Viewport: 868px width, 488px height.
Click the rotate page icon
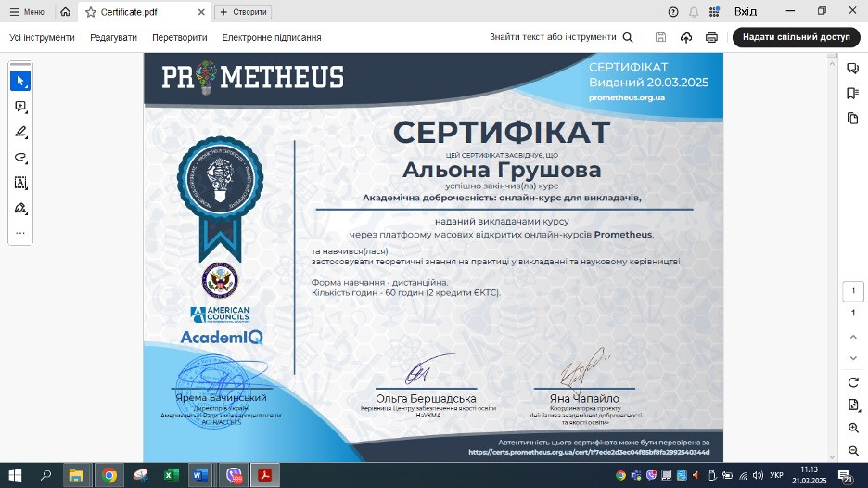(x=853, y=382)
